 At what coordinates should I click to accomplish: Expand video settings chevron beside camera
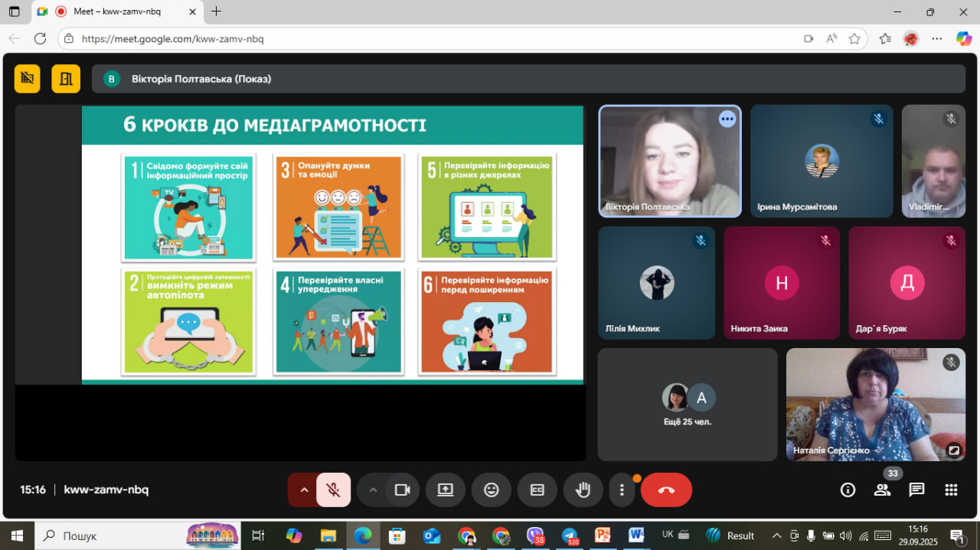tap(373, 490)
